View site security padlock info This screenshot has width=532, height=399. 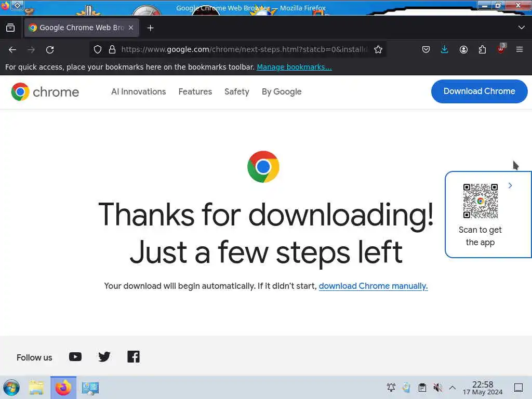point(112,49)
